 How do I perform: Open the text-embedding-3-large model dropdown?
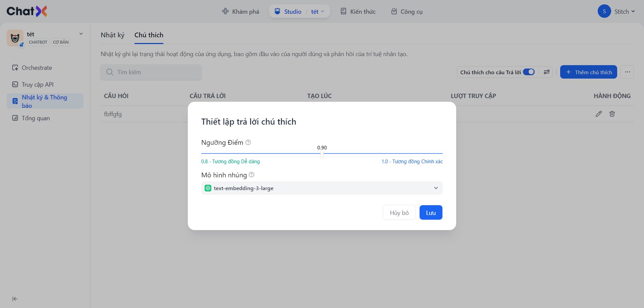coord(322,188)
